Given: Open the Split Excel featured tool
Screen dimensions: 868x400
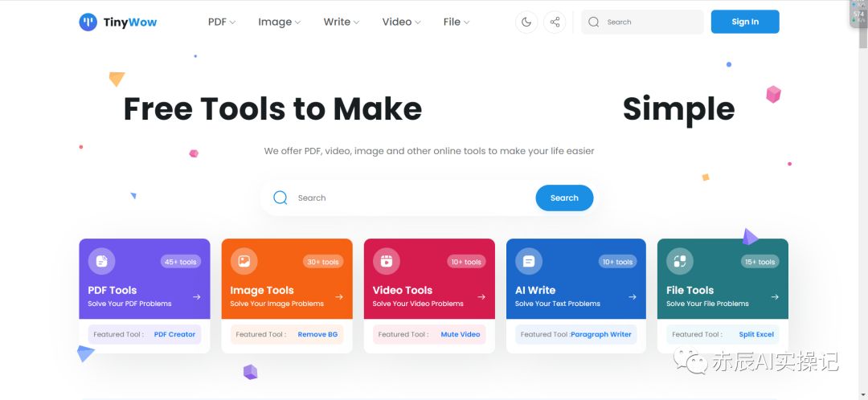Looking at the screenshot, I should (756, 334).
